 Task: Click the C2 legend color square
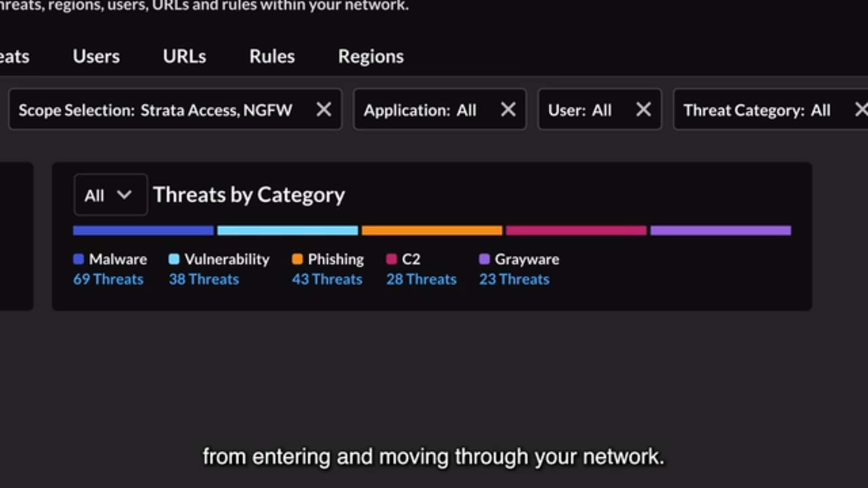[x=392, y=258]
